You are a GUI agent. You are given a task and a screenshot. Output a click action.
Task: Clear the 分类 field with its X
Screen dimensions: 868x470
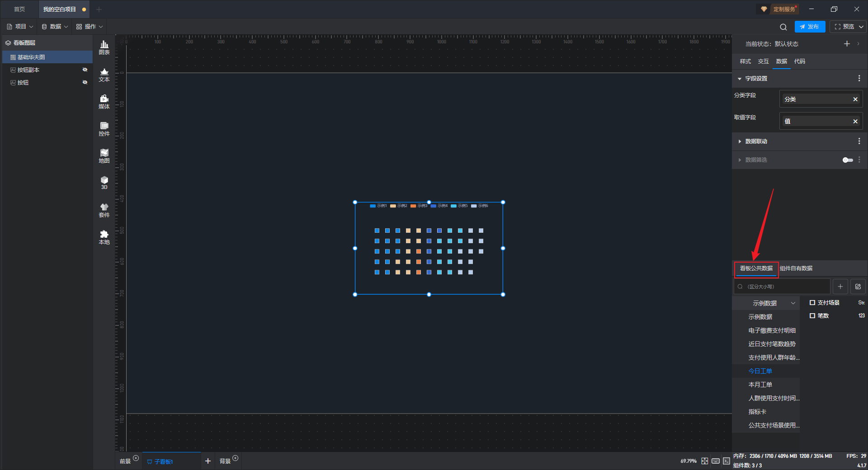click(855, 99)
